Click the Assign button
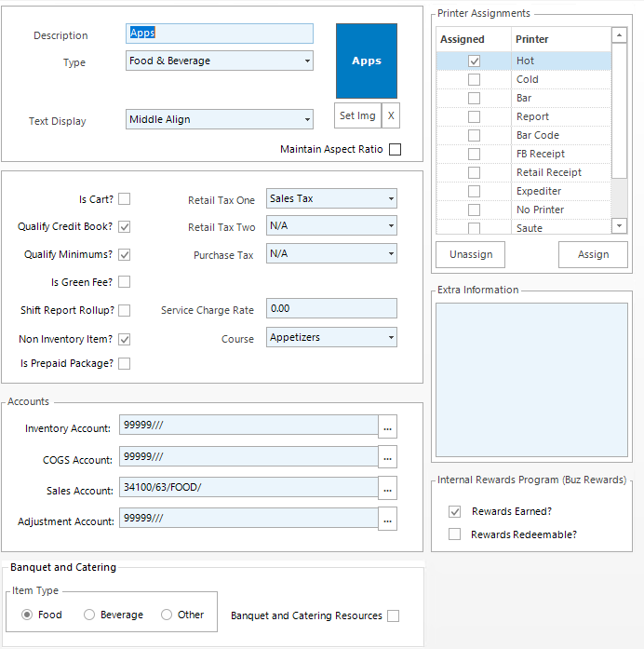The height and width of the screenshot is (649, 644). tap(593, 254)
